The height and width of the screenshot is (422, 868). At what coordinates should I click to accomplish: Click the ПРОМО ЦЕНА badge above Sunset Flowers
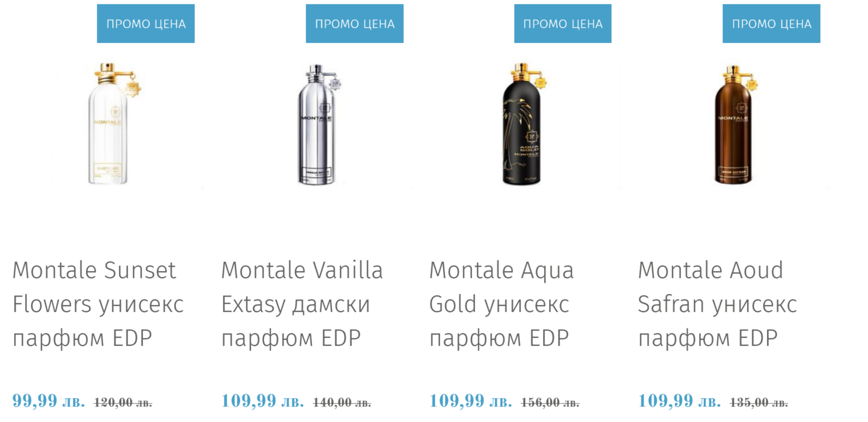coord(146,23)
